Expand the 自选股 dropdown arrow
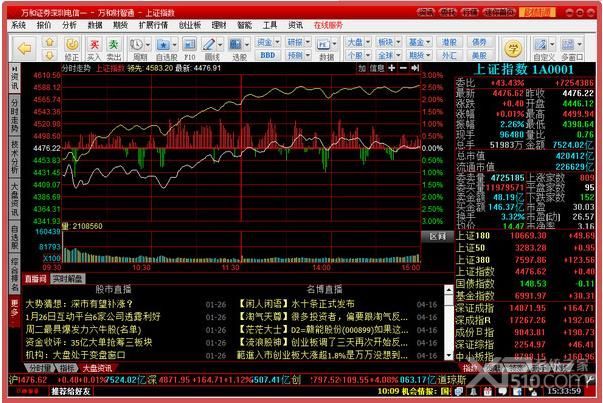Viewport: 603px width, 403px height. click(175, 45)
